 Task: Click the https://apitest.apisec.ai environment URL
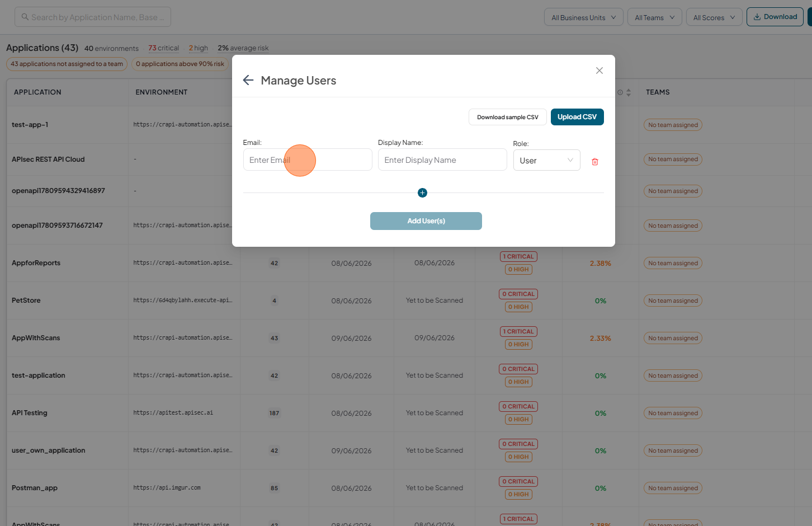pyautogui.click(x=173, y=413)
